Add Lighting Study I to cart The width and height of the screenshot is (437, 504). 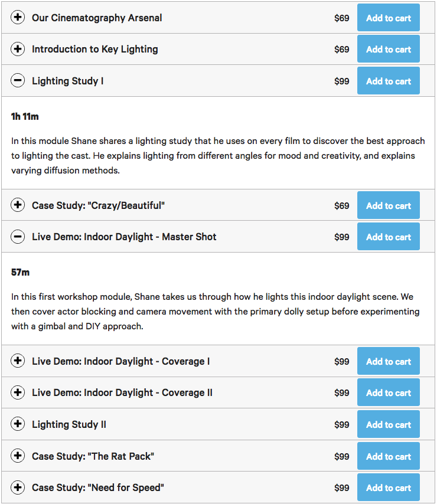coord(388,81)
